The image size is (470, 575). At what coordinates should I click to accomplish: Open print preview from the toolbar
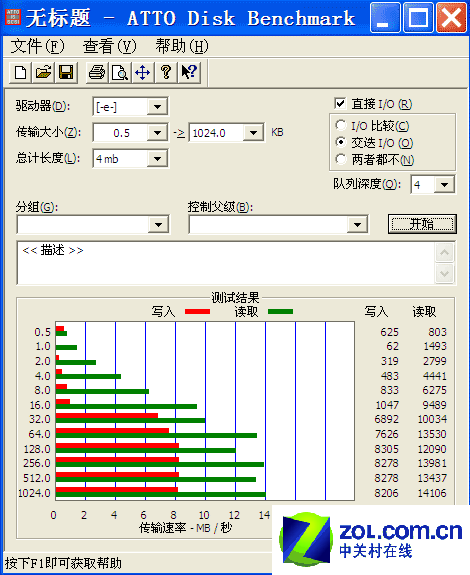tap(120, 72)
